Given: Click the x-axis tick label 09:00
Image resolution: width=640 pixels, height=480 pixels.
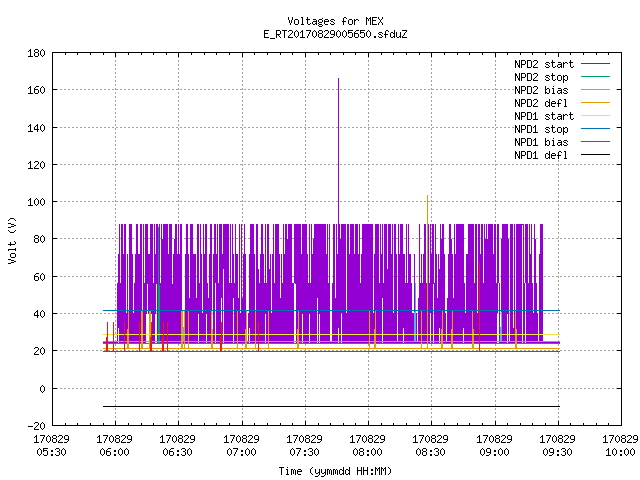Looking at the screenshot, I should [494, 452].
